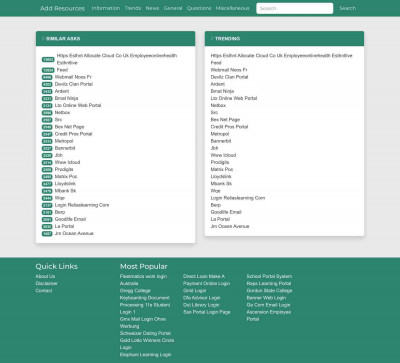Open Schweizer Dating Portal footer link
Viewport: 400px width, 363px height.
[x=145, y=333]
